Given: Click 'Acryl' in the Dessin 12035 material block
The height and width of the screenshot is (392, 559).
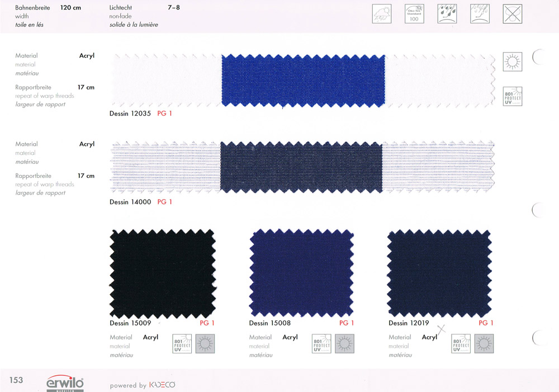Looking at the screenshot, I should [x=87, y=56].
